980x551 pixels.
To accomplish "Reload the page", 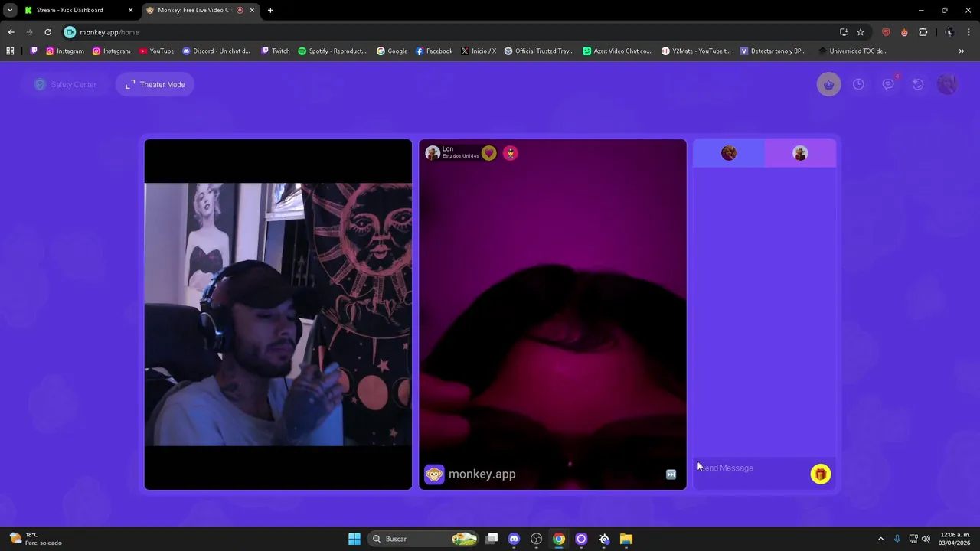I will click(x=47, y=32).
